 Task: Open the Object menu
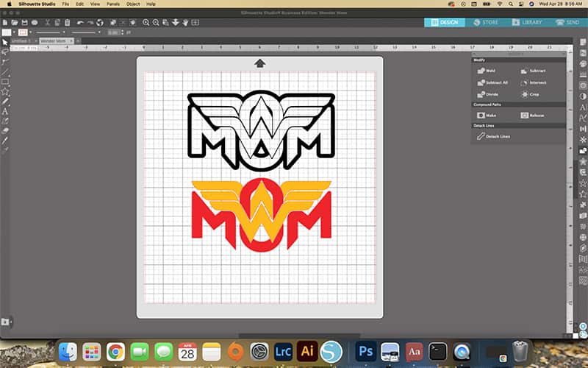[133, 4]
